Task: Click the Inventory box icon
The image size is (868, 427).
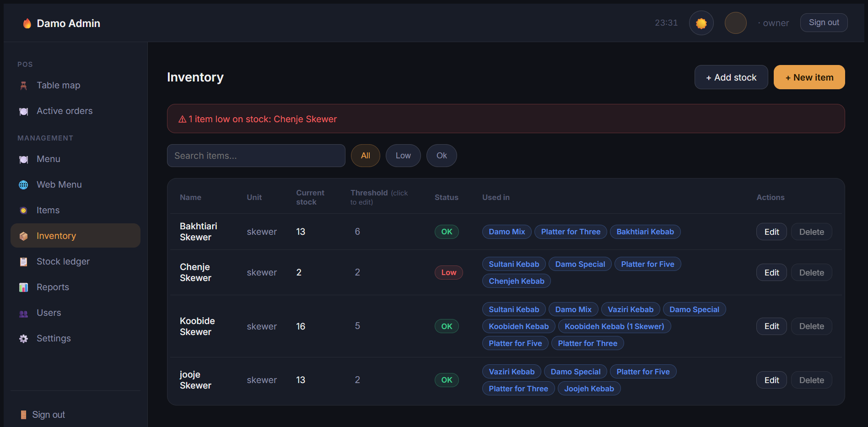Action: 23,236
